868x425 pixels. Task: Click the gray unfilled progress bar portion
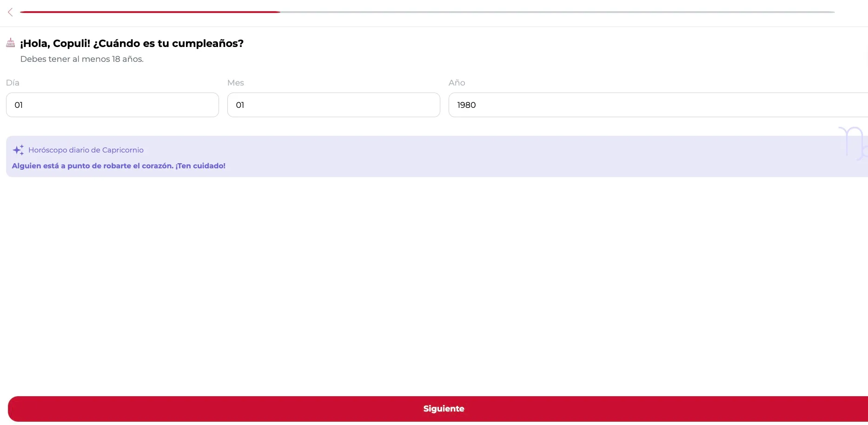tap(557, 12)
